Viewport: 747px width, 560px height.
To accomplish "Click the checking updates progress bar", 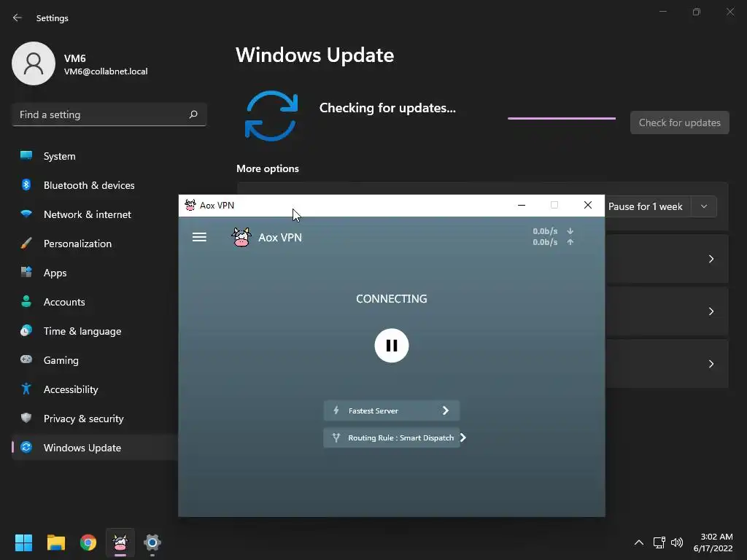I will (x=562, y=118).
